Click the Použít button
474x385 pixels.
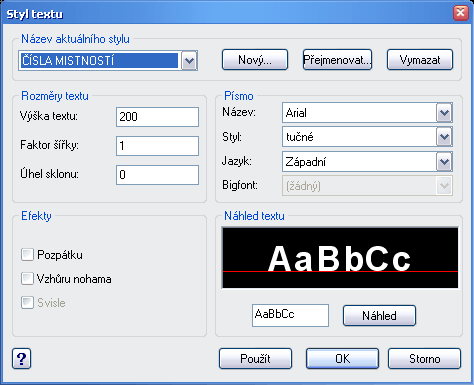pyautogui.click(x=255, y=359)
